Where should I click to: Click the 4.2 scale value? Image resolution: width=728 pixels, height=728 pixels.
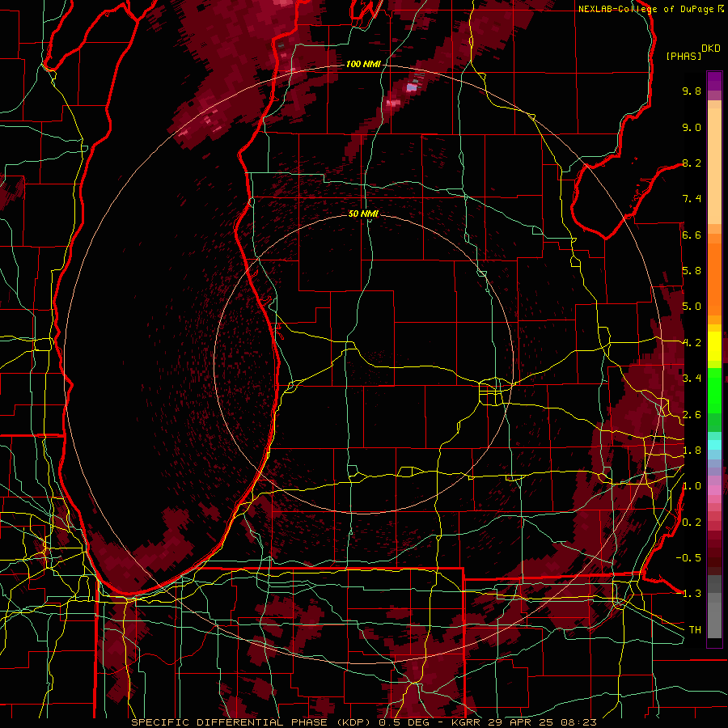pyautogui.click(x=692, y=343)
